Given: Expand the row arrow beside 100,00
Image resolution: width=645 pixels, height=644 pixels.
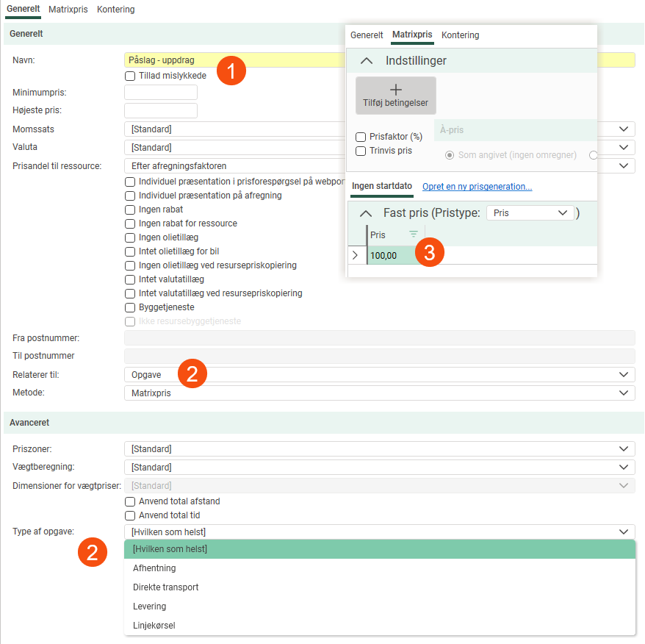Looking at the screenshot, I should click(x=356, y=255).
